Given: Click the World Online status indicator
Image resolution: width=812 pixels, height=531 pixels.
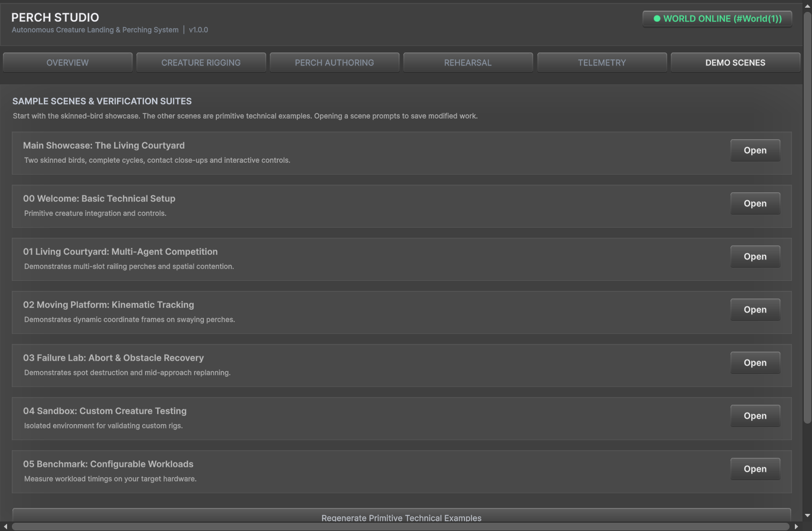Looking at the screenshot, I should (718, 19).
